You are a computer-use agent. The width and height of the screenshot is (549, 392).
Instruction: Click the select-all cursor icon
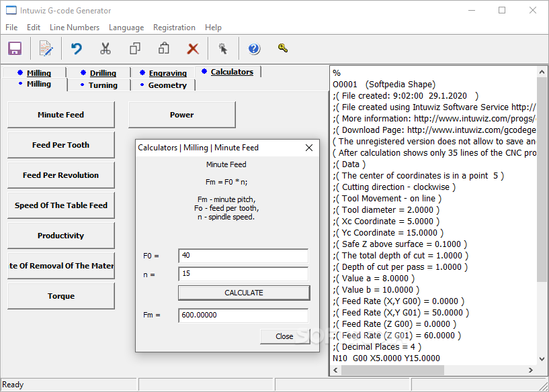point(222,48)
